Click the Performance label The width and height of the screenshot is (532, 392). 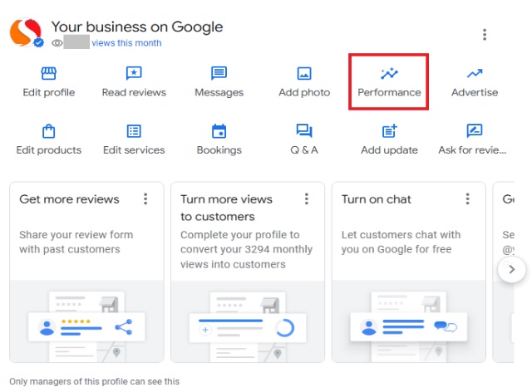(389, 92)
